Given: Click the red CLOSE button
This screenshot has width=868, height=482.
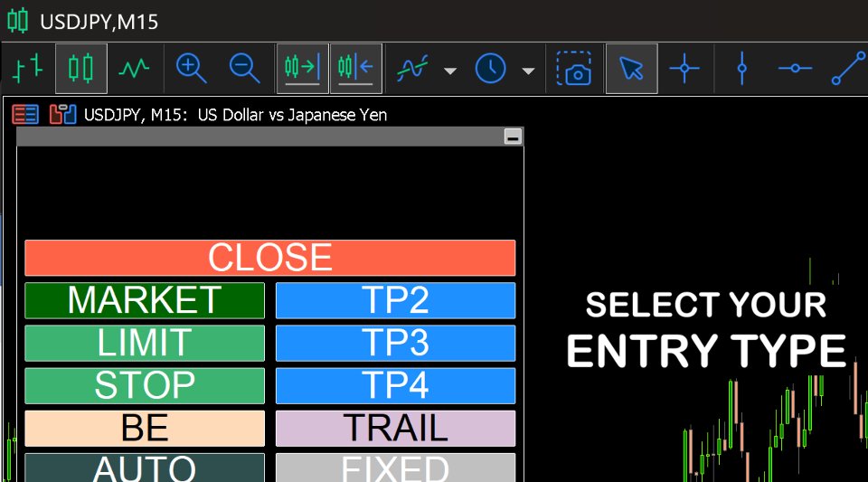Looking at the screenshot, I should [x=270, y=258].
